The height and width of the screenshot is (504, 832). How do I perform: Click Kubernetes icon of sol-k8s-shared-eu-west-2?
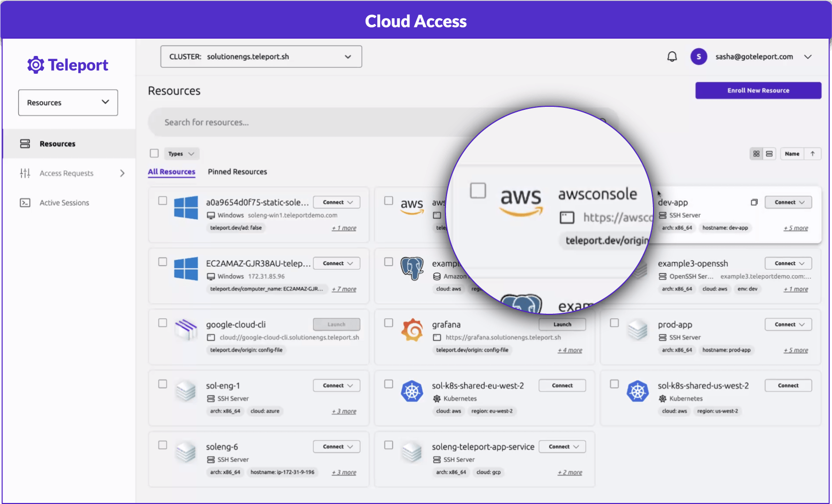pos(412,391)
